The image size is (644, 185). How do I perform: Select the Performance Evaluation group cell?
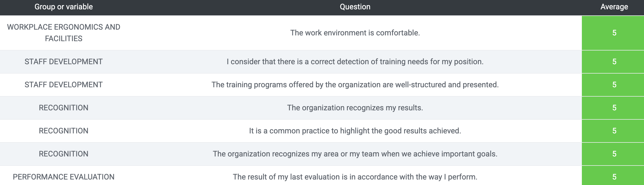coord(64,177)
